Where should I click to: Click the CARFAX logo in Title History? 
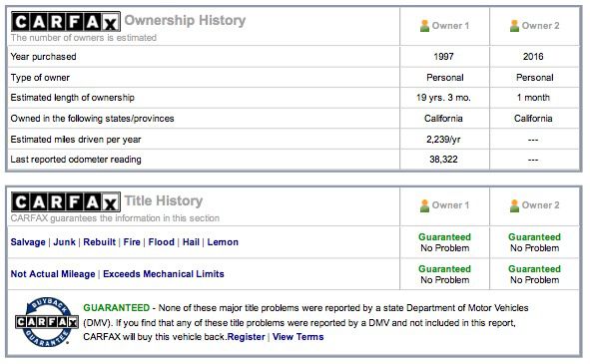[x=66, y=202]
